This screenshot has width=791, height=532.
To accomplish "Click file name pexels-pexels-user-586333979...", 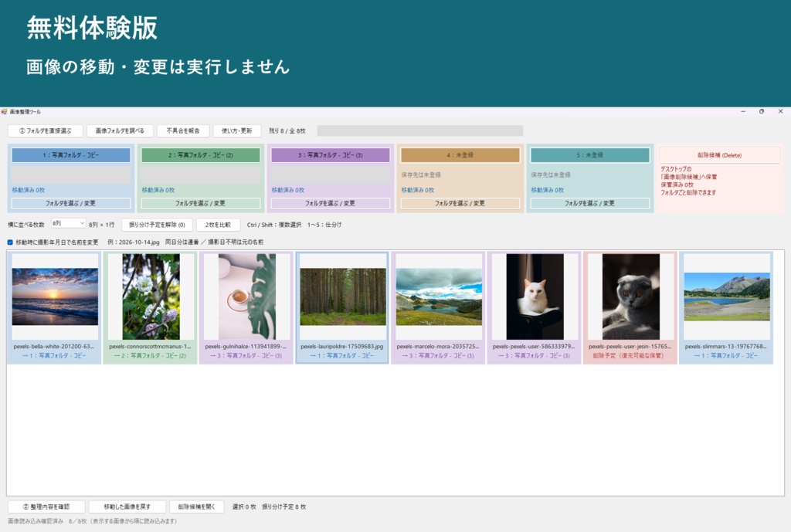I will pyautogui.click(x=534, y=347).
